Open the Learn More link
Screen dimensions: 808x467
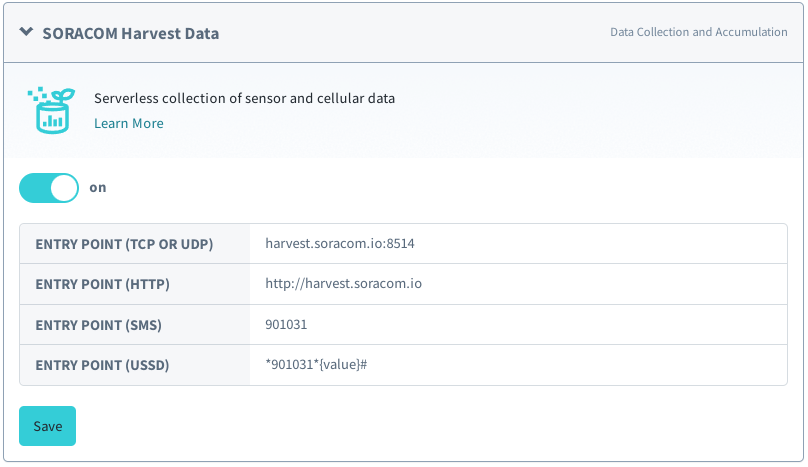[129, 124]
